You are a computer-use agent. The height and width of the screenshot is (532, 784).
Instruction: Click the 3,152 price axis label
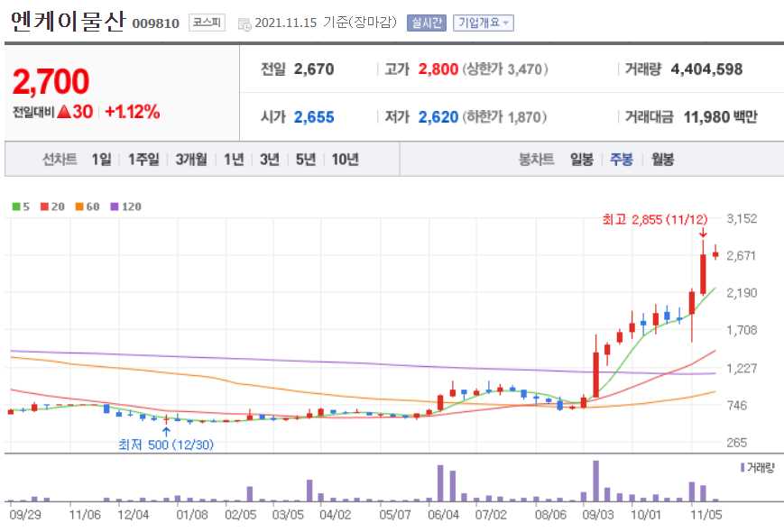click(x=742, y=218)
